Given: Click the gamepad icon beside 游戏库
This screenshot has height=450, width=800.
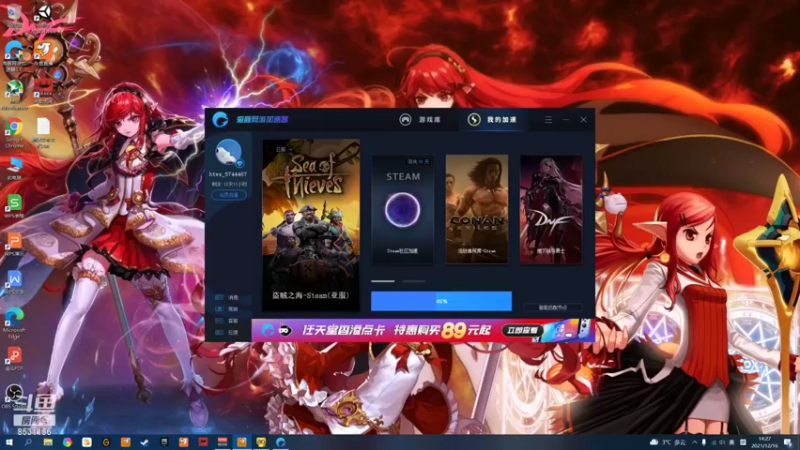Looking at the screenshot, I should pyautogui.click(x=405, y=119).
